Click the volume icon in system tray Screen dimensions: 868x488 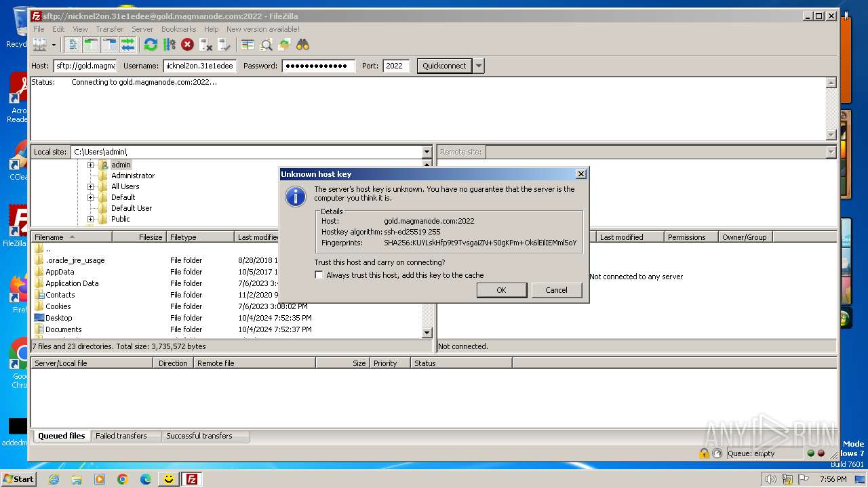770,479
